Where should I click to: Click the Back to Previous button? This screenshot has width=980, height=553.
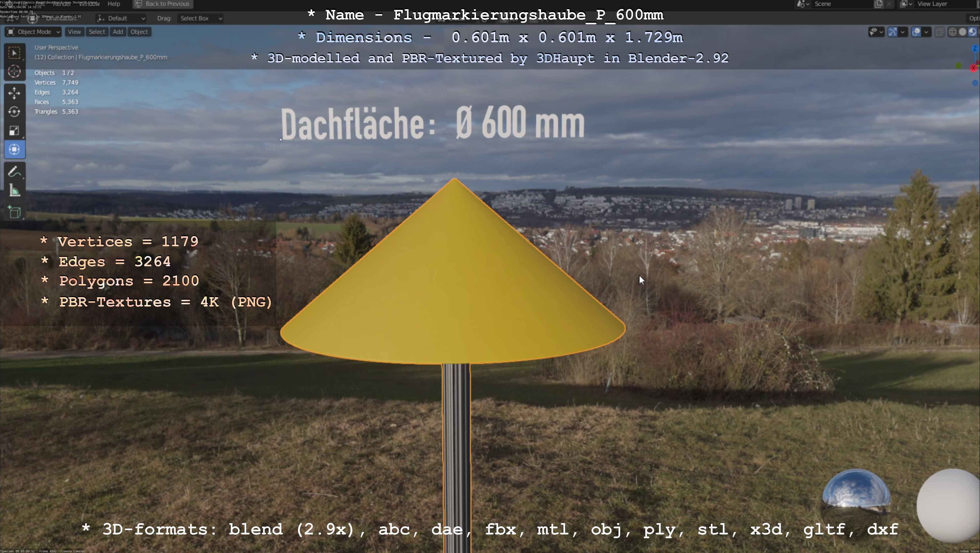coord(163,4)
